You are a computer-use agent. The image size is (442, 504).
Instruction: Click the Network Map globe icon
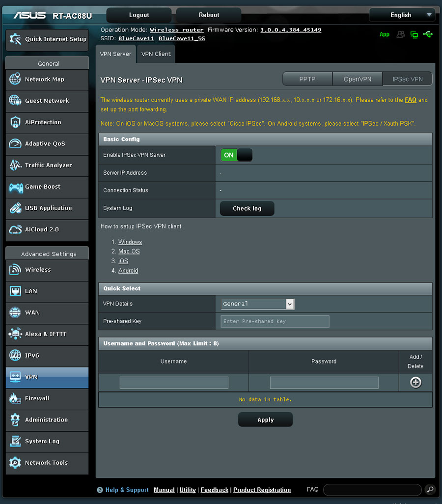tap(15, 79)
